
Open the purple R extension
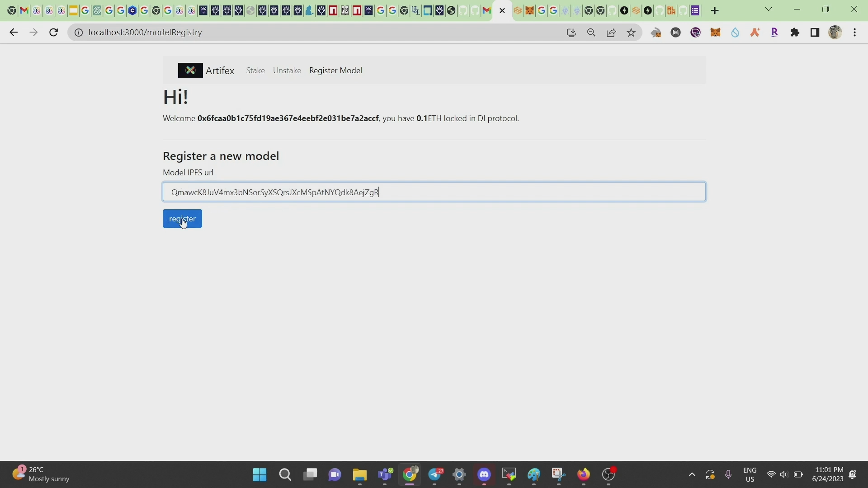click(x=775, y=33)
